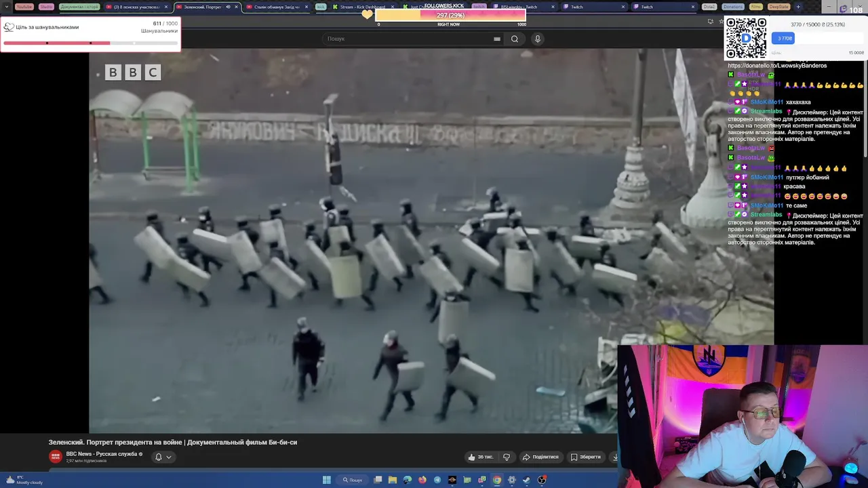This screenshot has height=488, width=868.
Task: Activate voice search microphone icon
Action: tap(538, 39)
